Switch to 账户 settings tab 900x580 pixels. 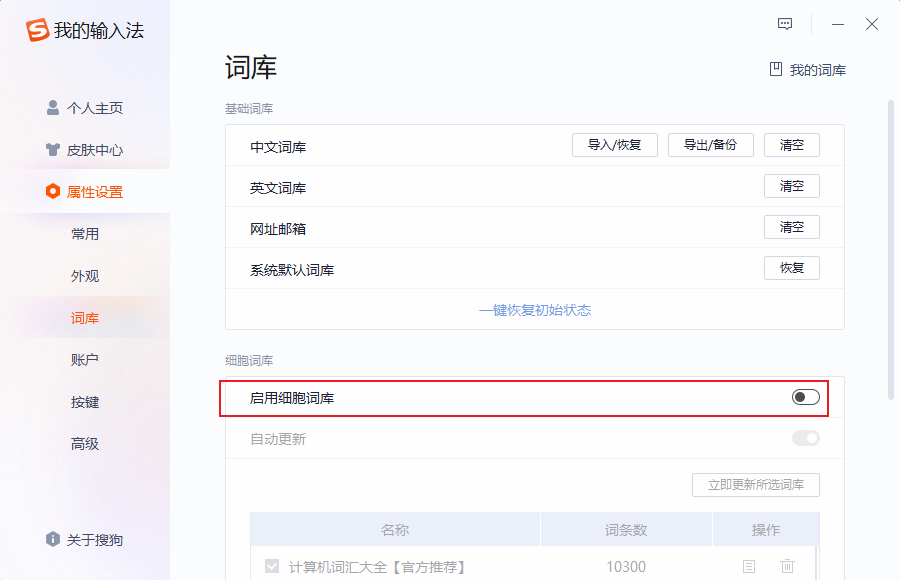point(85,360)
